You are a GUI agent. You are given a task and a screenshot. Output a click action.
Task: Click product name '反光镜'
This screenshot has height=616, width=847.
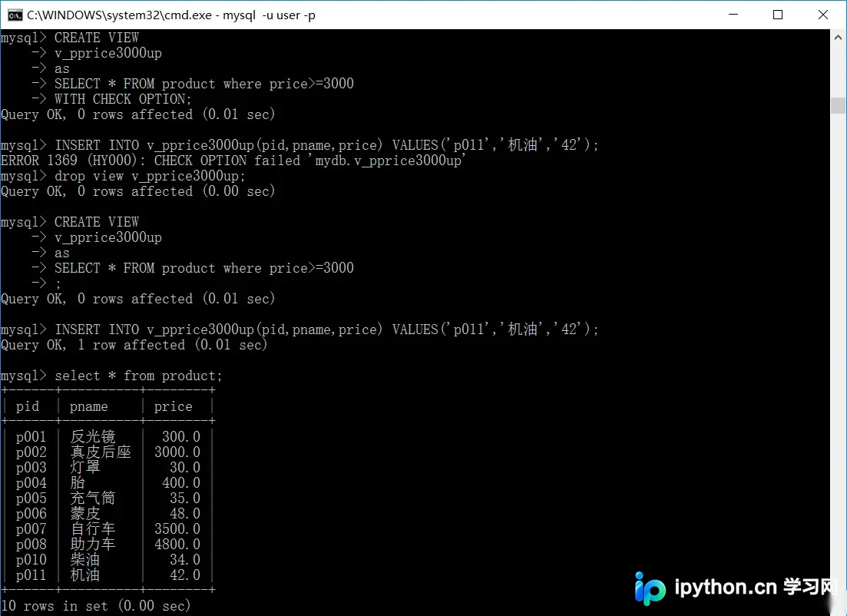click(92, 436)
